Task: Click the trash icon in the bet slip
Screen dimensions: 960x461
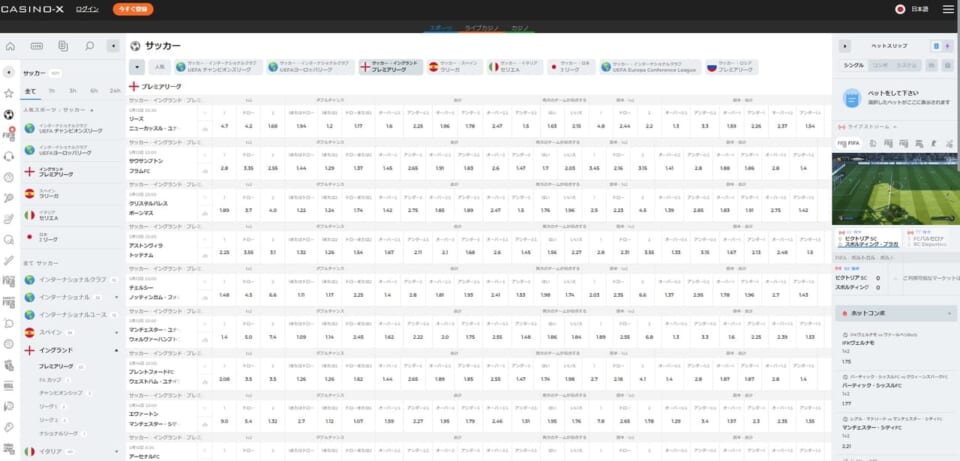Action: click(948, 66)
